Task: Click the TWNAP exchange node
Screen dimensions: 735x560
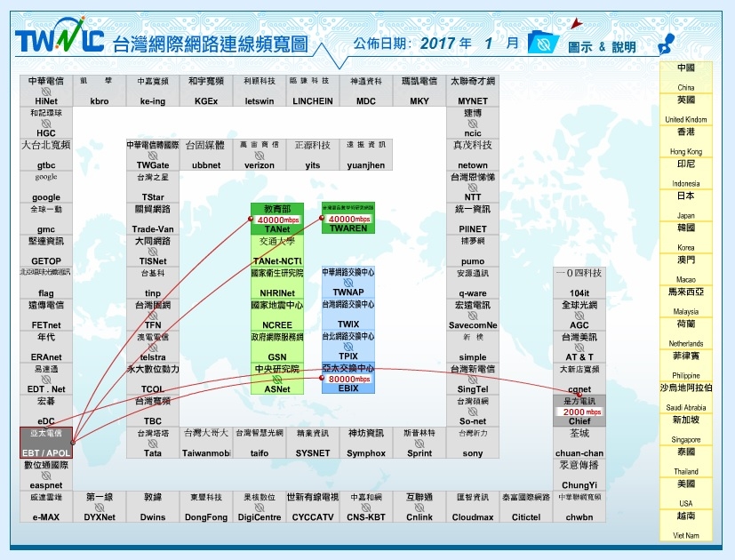Action: click(348, 282)
